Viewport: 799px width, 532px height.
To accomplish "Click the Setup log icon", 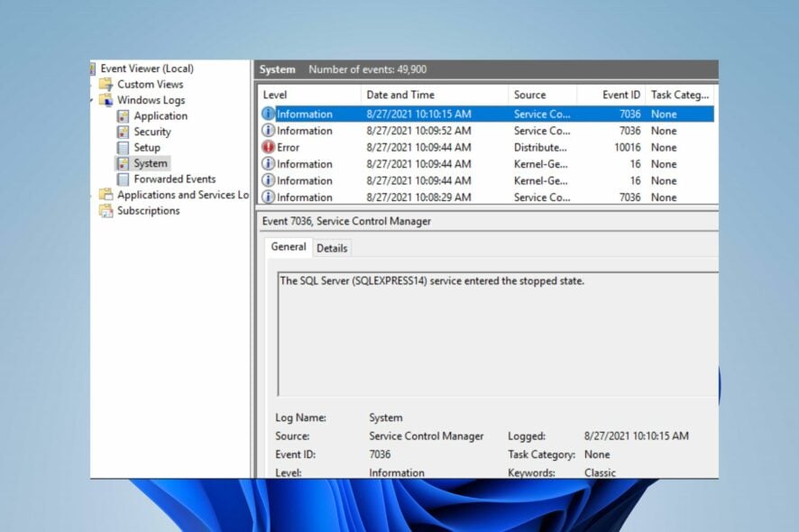I will pos(123,148).
